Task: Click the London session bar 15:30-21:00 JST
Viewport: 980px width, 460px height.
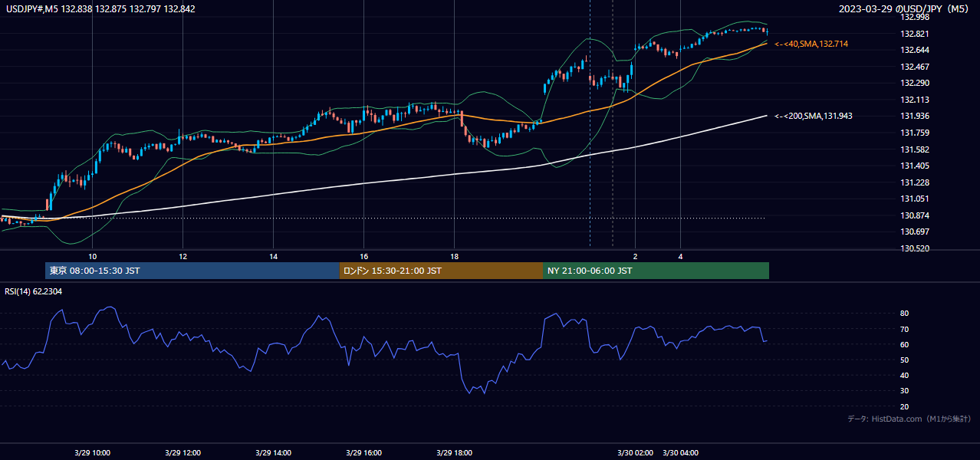Action: tap(441, 271)
